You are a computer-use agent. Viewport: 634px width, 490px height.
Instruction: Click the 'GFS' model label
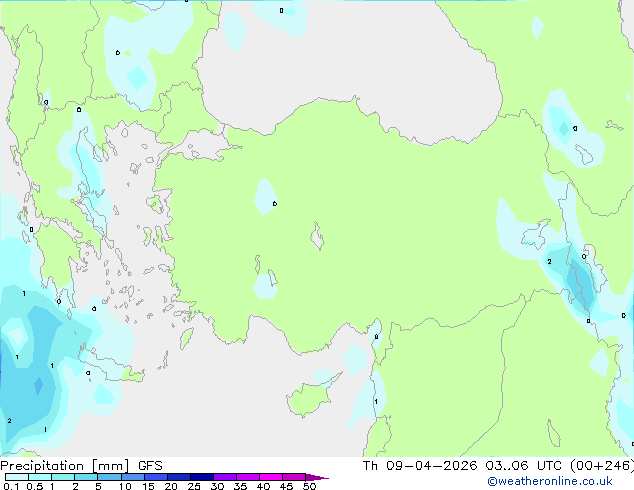(x=150, y=466)
